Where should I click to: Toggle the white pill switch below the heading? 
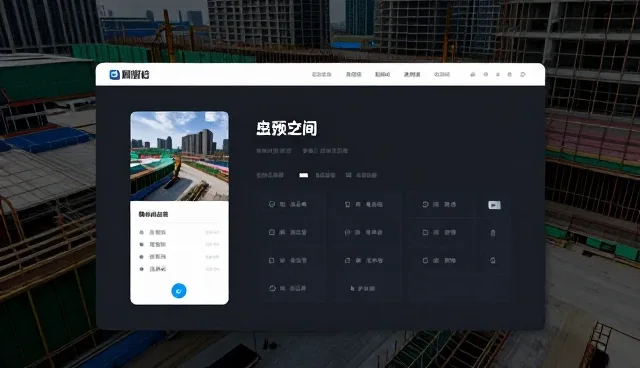[304, 175]
